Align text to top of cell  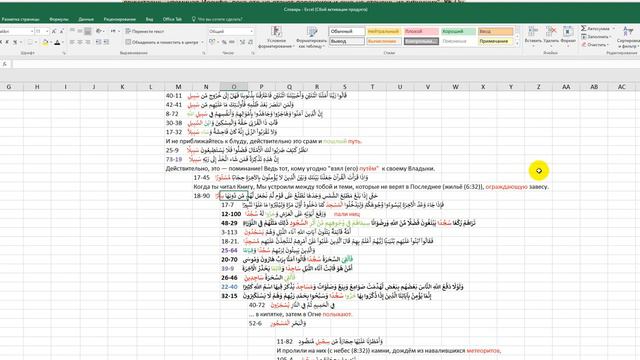(x=72, y=31)
